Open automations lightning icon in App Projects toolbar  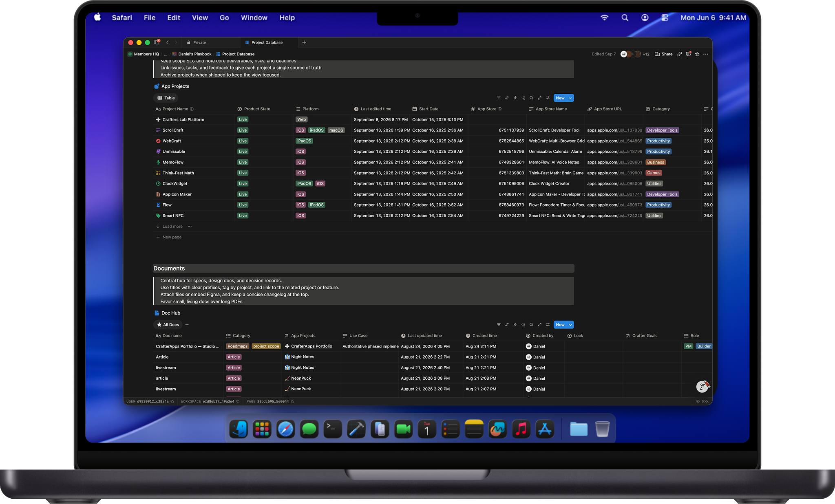point(515,98)
